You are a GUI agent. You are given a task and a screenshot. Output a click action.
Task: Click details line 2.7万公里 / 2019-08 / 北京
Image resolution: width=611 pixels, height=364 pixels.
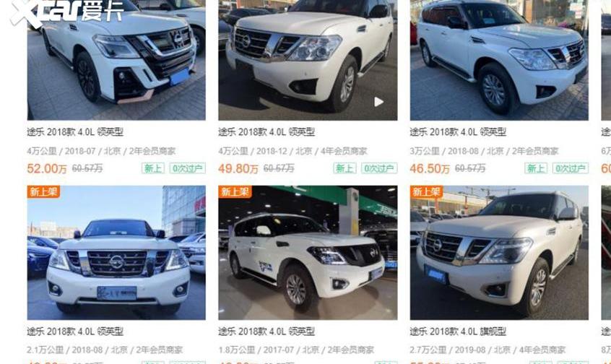coord(488,350)
